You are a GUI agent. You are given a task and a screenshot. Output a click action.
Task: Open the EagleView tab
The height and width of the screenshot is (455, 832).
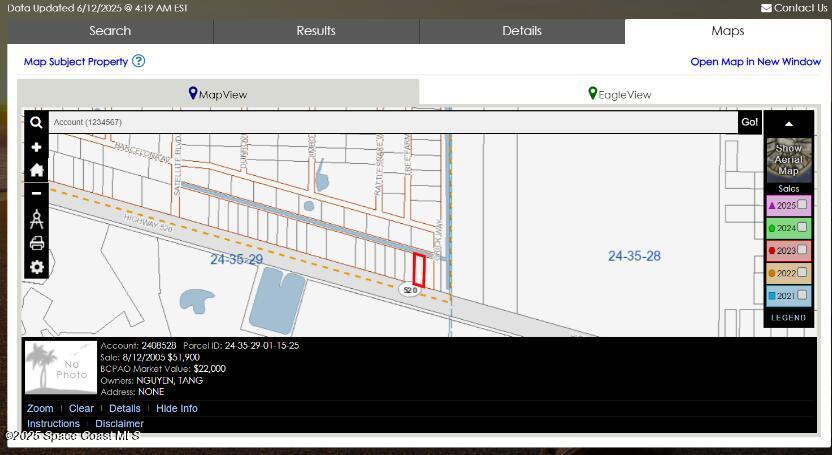[620, 94]
